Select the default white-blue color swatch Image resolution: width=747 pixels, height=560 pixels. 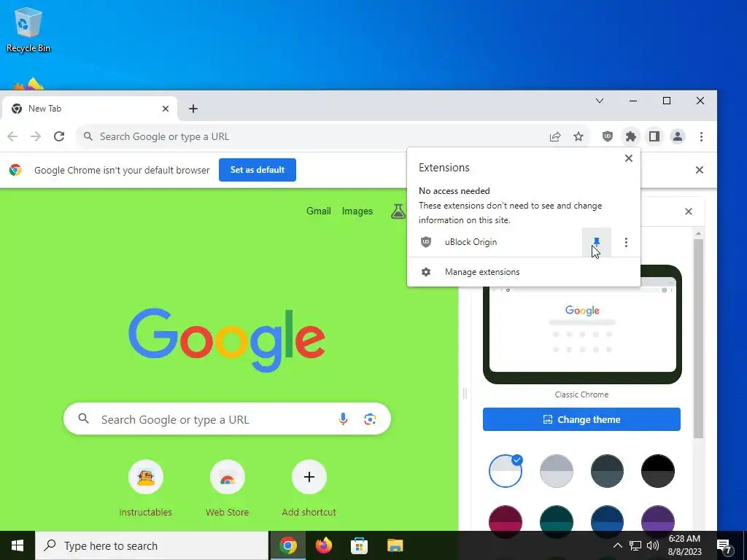[x=506, y=471]
